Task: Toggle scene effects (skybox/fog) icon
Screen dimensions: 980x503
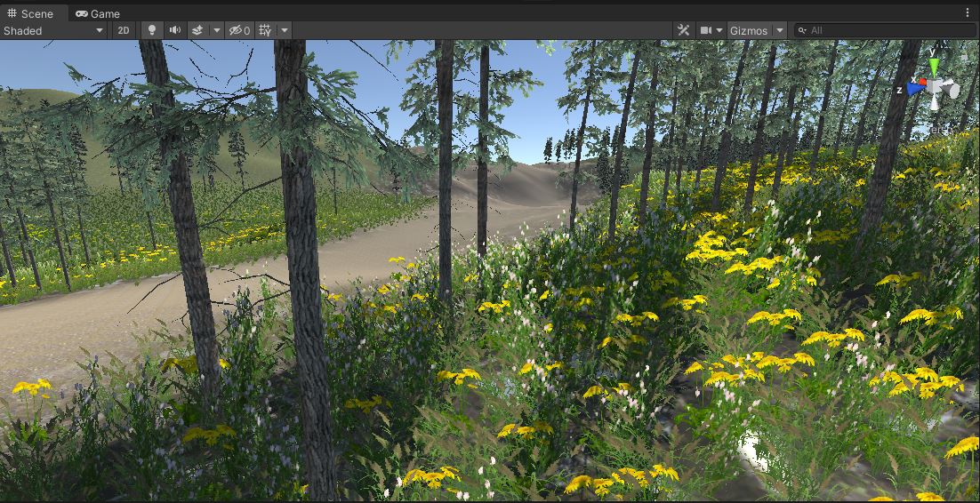Action: (197, 30)
